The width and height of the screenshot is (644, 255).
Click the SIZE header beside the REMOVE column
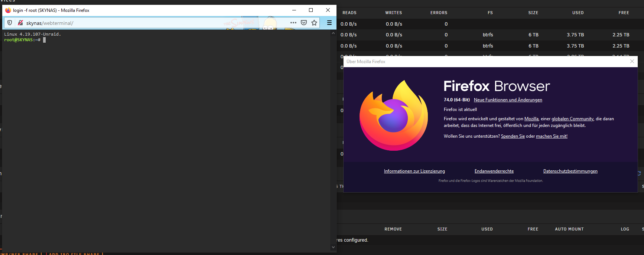(x=442, y=229)
